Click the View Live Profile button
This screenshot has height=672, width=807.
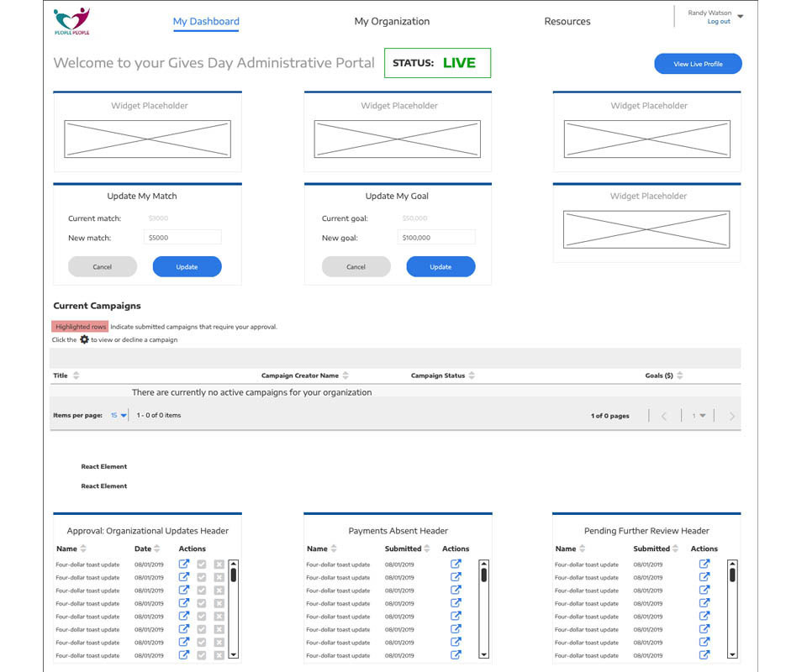[698, 64]
